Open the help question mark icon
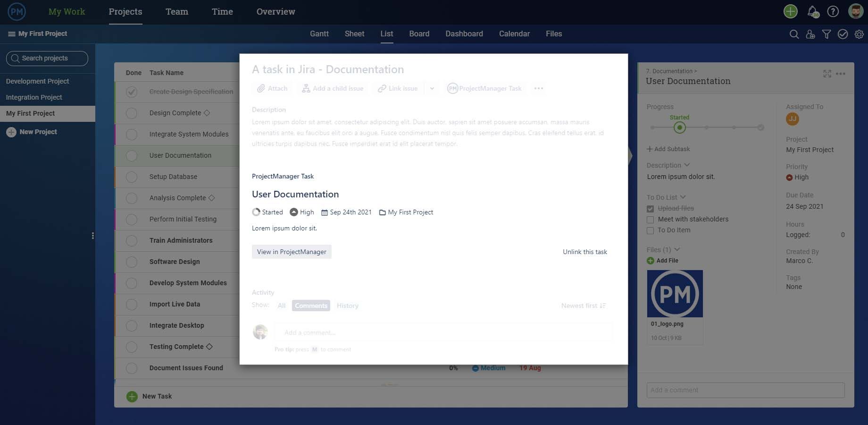 pyautogui.click(x=833, y=11)
